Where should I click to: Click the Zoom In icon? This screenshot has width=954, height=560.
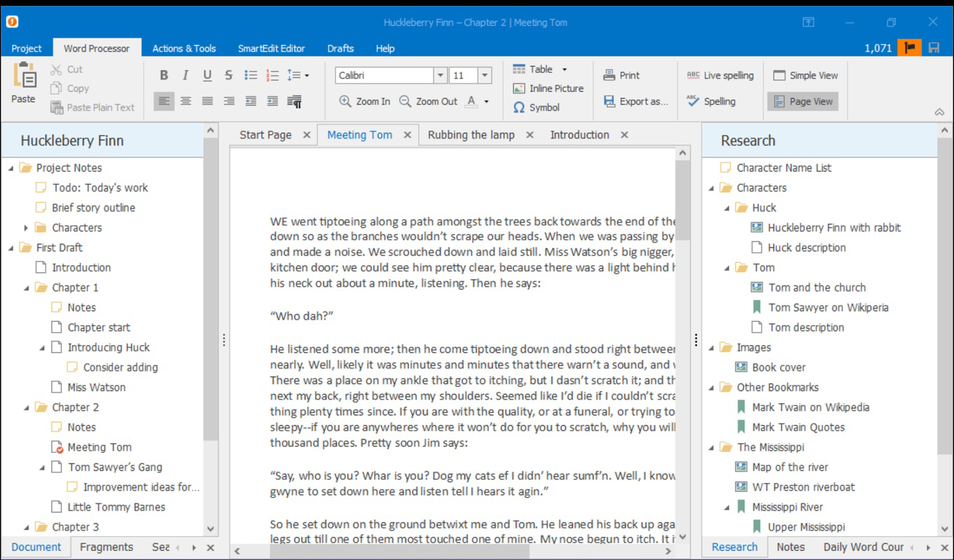point(345,101)
